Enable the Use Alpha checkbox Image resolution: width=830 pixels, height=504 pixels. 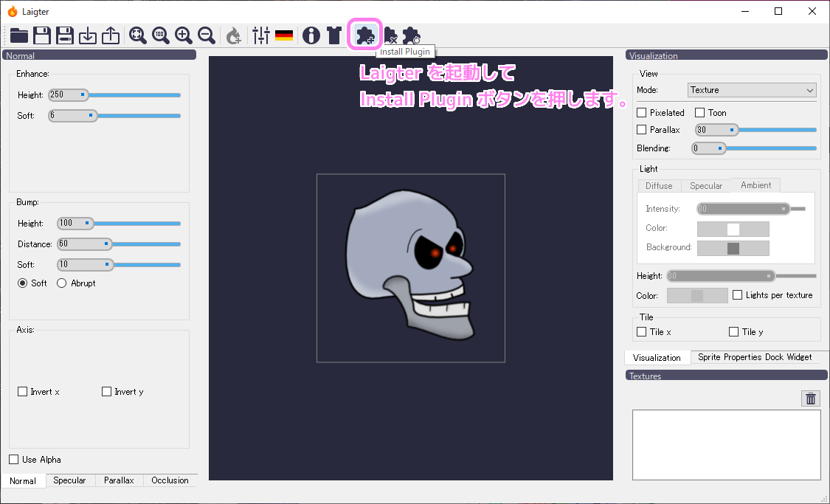click(13, 459)
